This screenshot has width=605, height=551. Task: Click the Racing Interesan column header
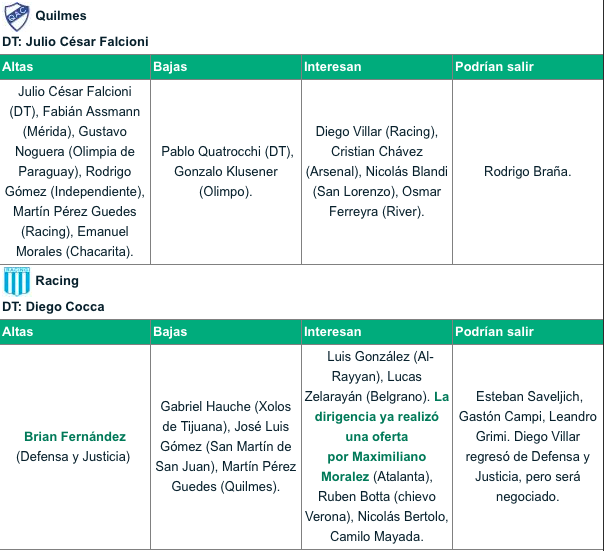(x=377, y=332)
